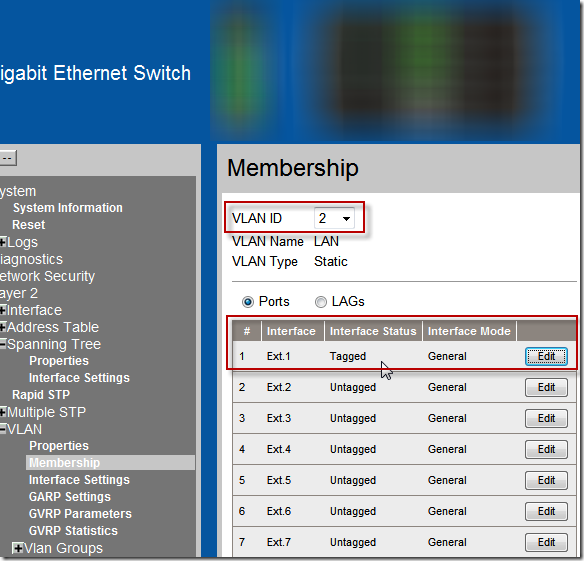Open VLAN Interface Settings item
584x561 pixels.
click(x=79, y=480)
